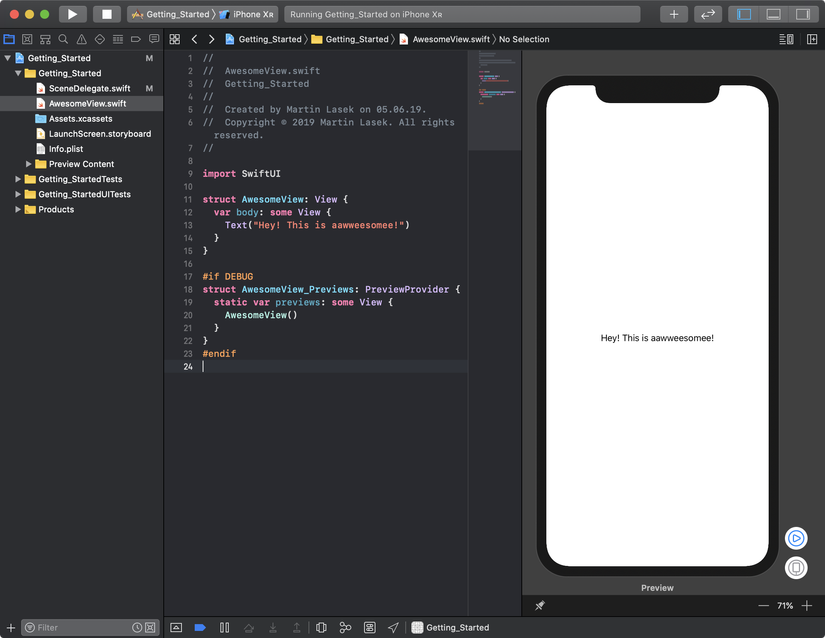The image size is (825, 638).
Task: Toggle the inspectors panel visibility
Action: click(x=802, y=14)
